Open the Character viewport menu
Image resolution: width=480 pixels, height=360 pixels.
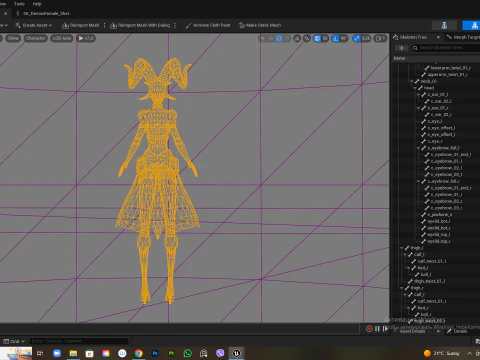coord(35,38)
